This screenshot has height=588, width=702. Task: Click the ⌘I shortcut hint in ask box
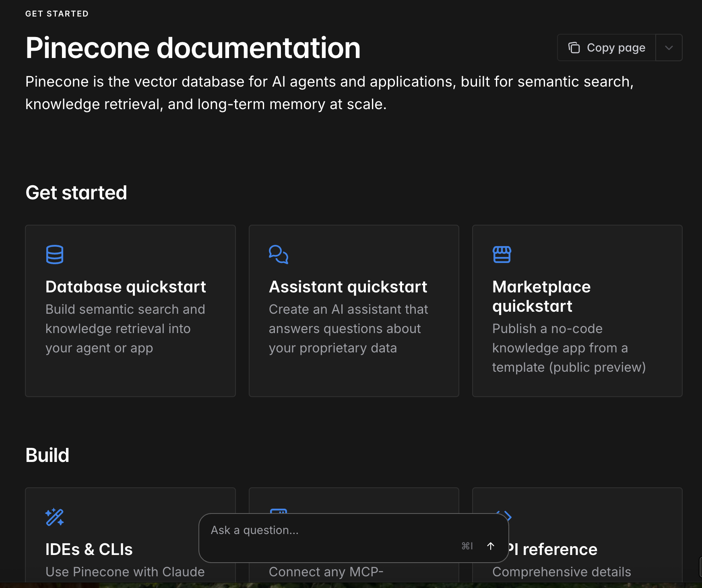[x=467, y=546]
